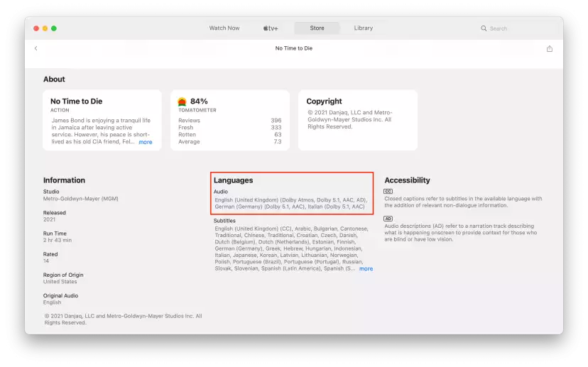Expand movie description with more link
The height and width of the screenshot is (367, 588).
click(146, 142)
